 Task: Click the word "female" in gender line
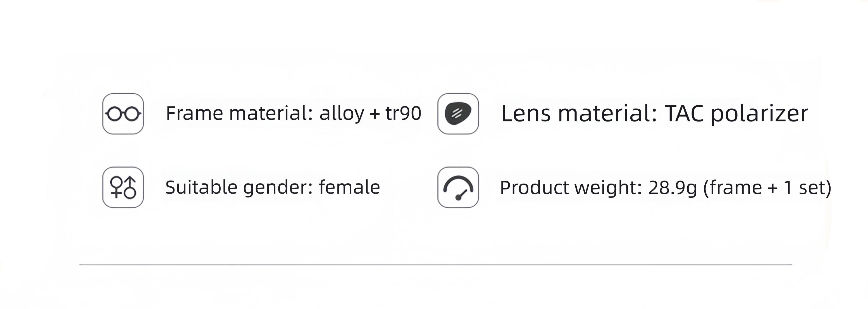pos(349,187)
